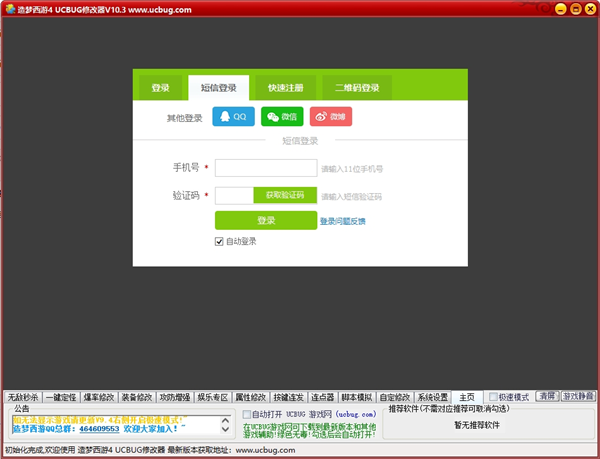Click the app icon in the title bar
600x459 pixels.
click(x=10, y=9)
